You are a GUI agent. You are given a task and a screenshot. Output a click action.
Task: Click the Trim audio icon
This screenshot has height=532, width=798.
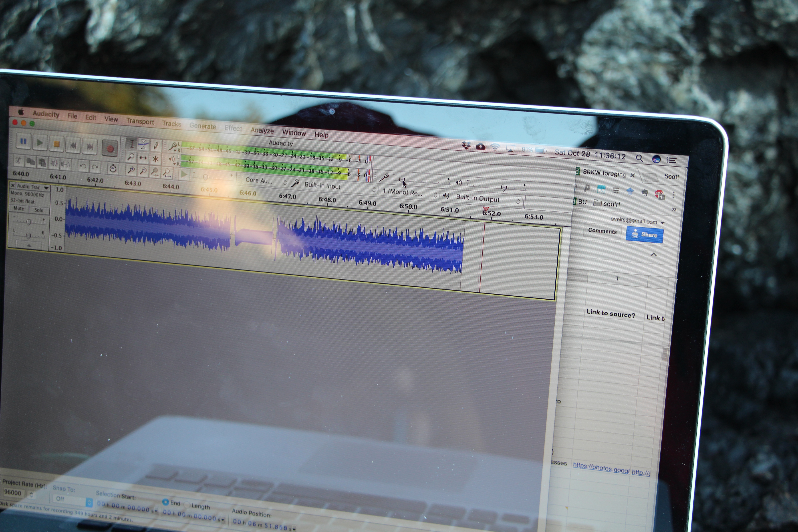pyautogui.click(x=54, y=163)
